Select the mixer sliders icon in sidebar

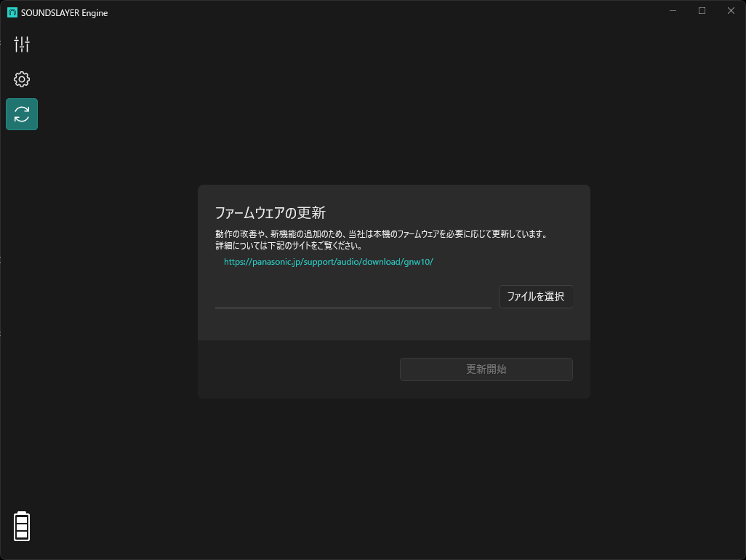pyautogui.click(x=22, y=44)
